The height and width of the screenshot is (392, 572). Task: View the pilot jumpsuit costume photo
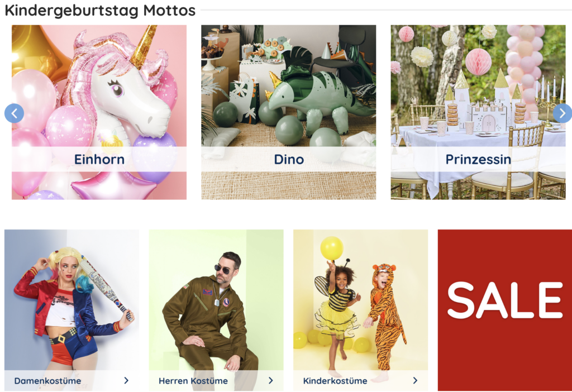click(x=216, y=300)
